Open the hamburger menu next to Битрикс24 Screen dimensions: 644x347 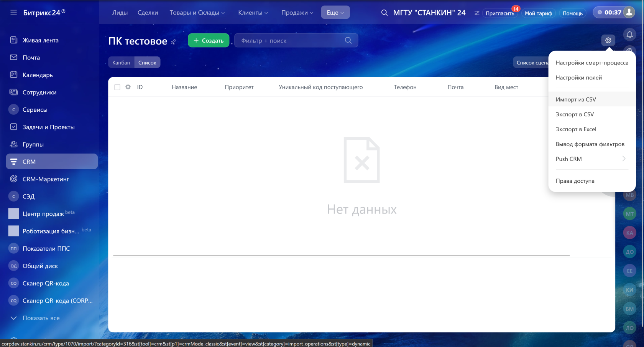click(13, 12)
